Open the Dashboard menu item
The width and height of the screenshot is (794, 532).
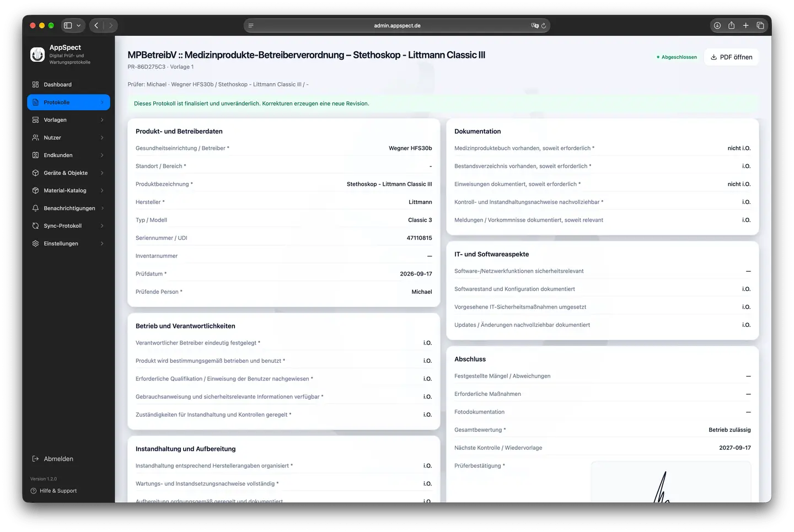pyautogui.click(x=68, y=85)
